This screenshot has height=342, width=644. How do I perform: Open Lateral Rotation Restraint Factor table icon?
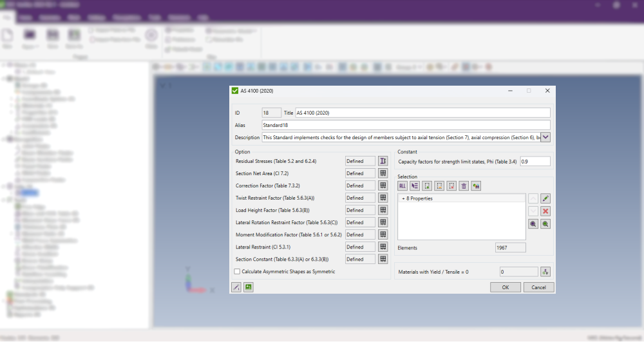(x=383, y=222)
